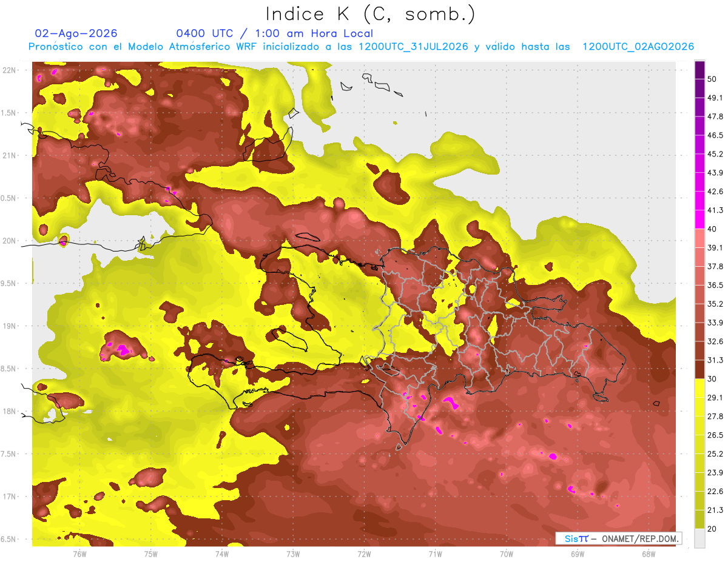Click the colorbar value '23.9'
Image resolution: width=728 pixels, height=562 pixels.
pos(715,472)
